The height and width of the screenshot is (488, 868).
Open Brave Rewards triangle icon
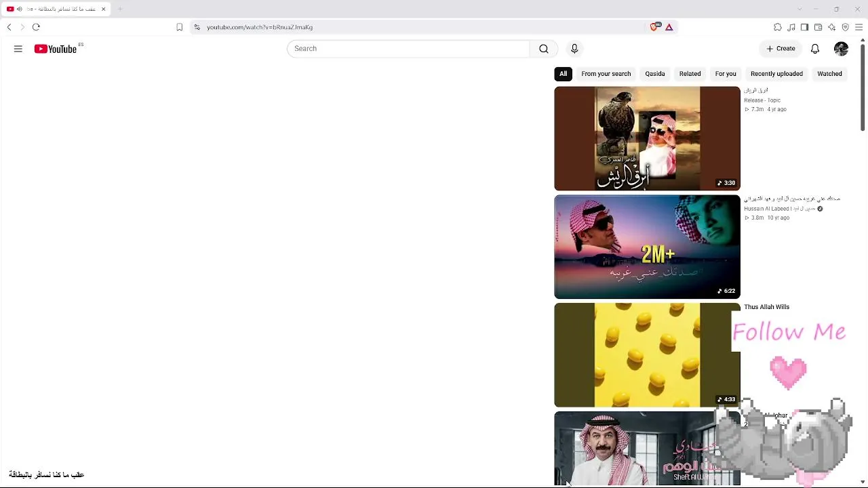point(669,27)
